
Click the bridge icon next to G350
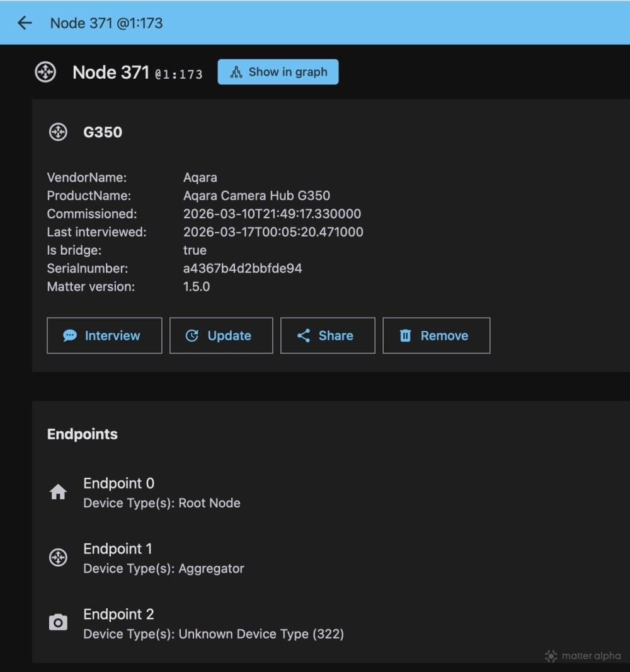[x=58, y=132]
